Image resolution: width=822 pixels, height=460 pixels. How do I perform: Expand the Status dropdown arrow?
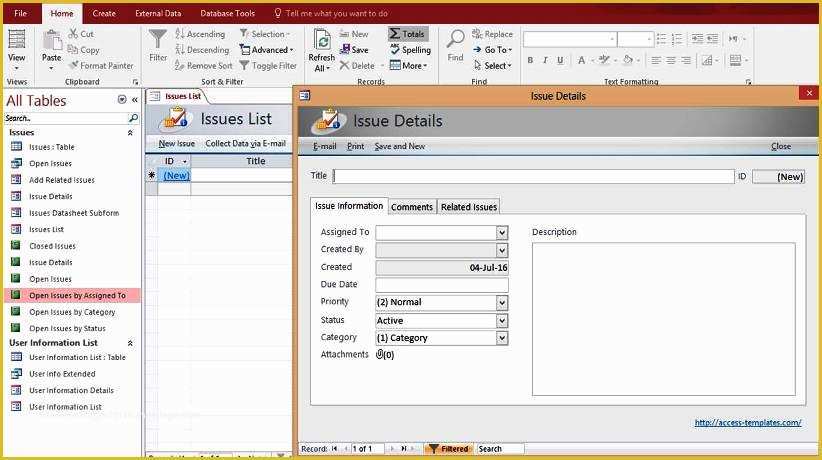(502, 320)
